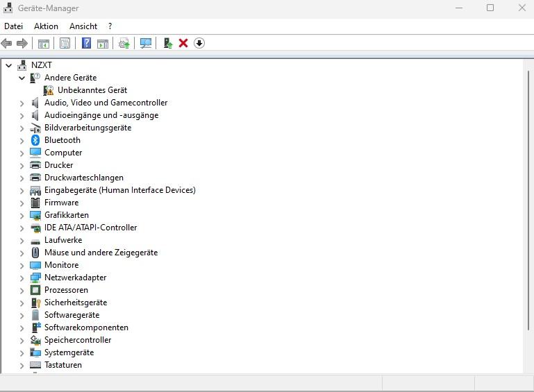Image resolution: width=534 pixels, height=392 pixels.
Task: Click the add legacy hardware green icon
Action: point(168,43)
